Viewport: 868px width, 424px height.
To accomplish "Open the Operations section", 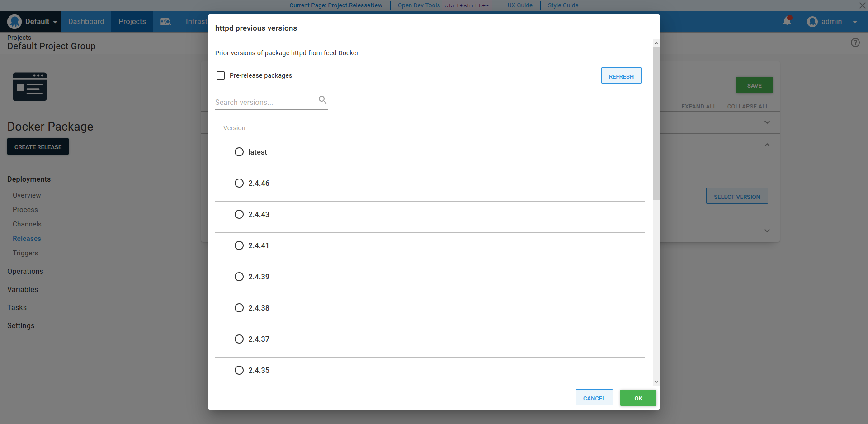I will click(25, 271).
